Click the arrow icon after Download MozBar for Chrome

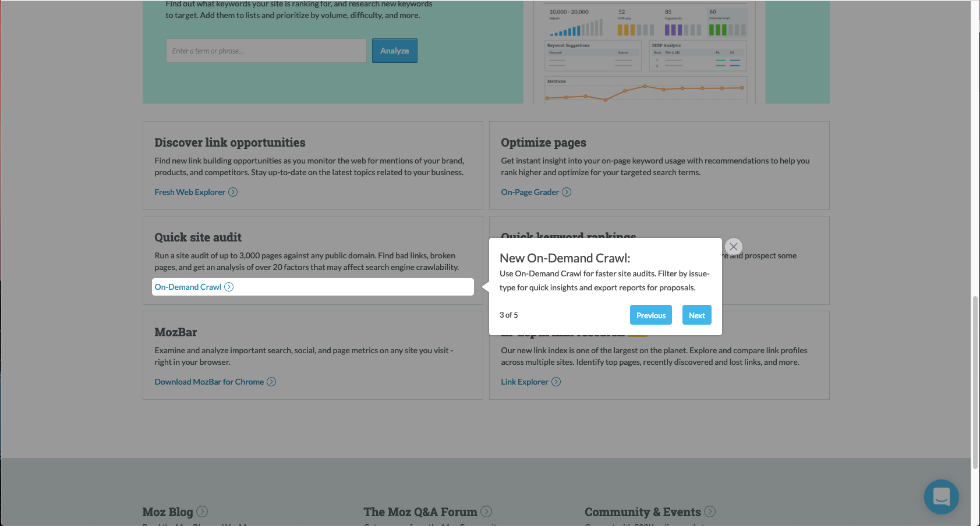coord(271,382)
